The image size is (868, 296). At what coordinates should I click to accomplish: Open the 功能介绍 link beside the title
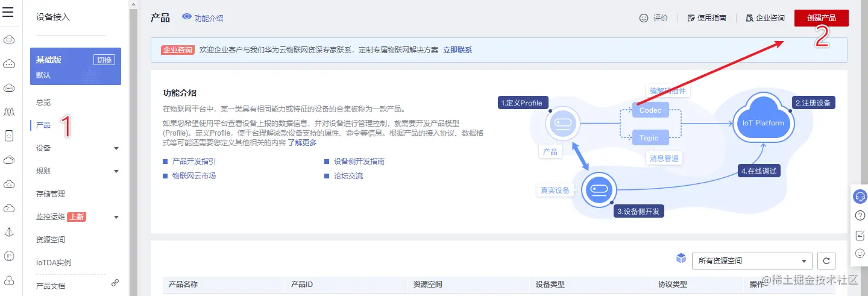click(x=209, y=18)
